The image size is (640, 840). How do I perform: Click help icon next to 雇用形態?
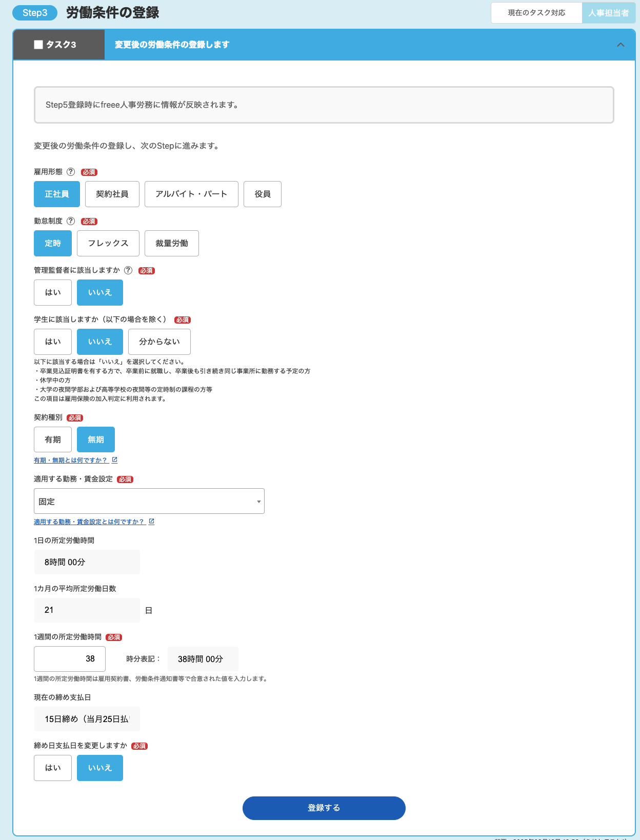coord(71,172)
